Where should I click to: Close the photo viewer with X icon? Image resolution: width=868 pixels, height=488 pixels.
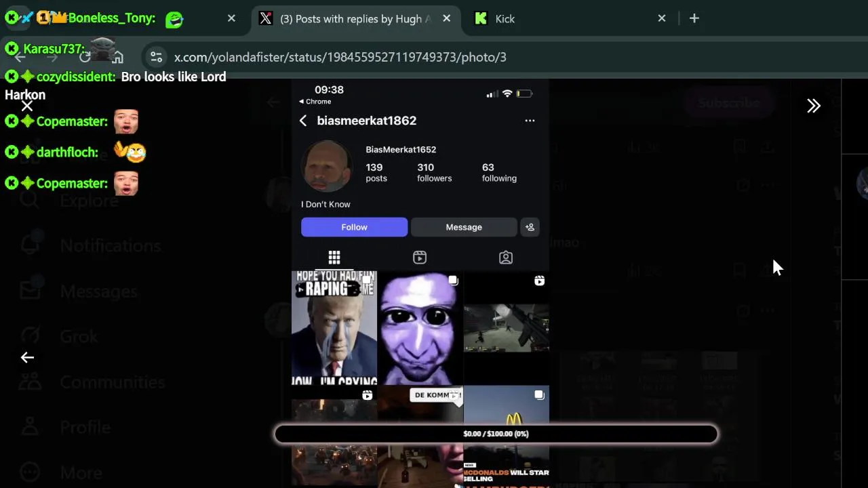[26, 106]
